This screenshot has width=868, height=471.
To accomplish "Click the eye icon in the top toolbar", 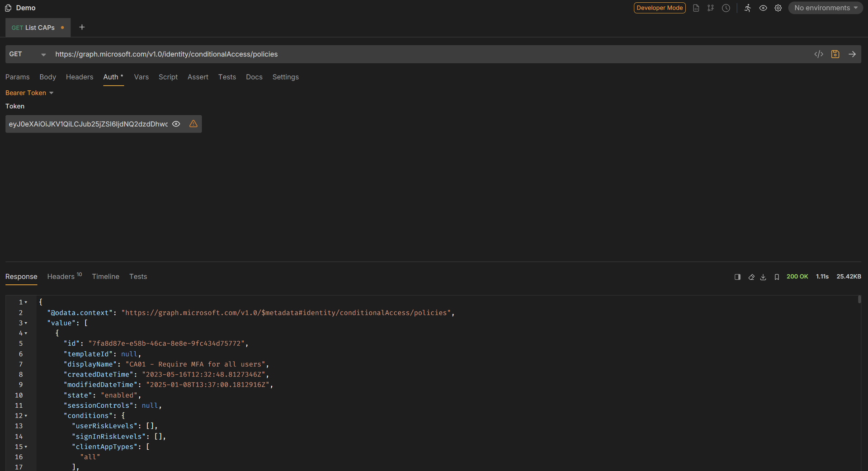I will 763,8.
